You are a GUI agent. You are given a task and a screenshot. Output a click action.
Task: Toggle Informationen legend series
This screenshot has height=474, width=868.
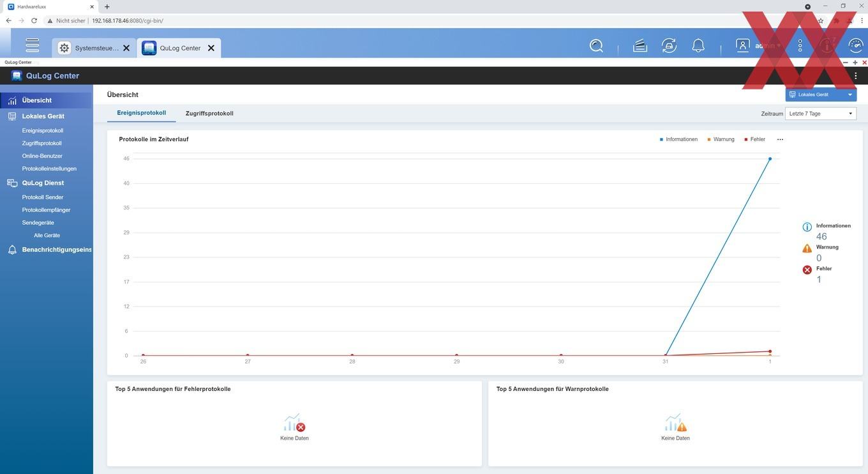point(678,139)
